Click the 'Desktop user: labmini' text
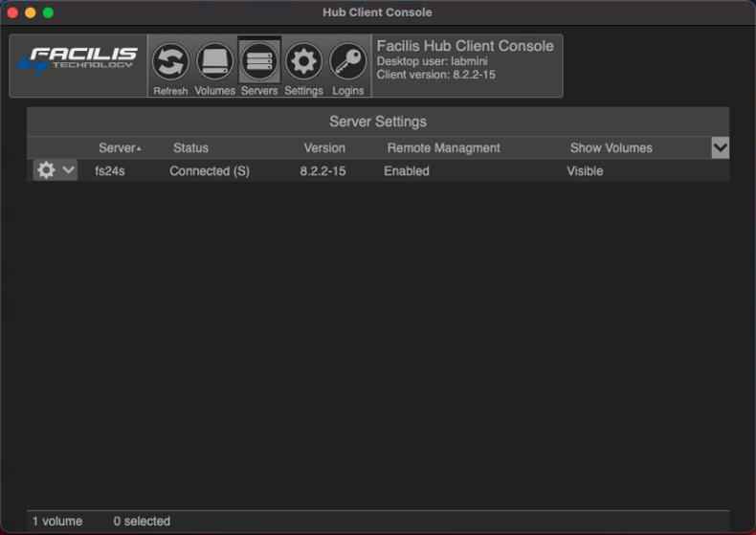Image resolution: width=756 pixels, height=535 pixels. pyautogui.click(x=432, y=61)
